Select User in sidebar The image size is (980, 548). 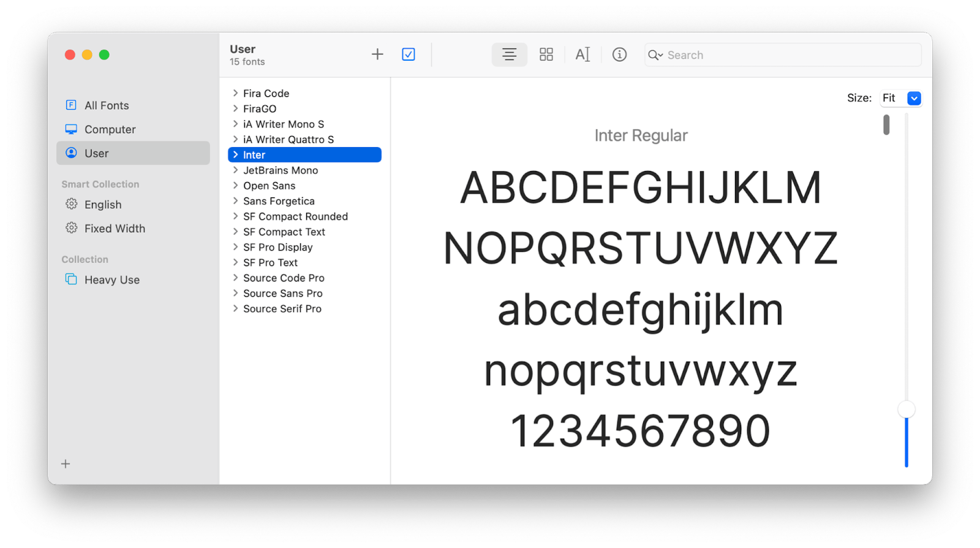coord(133,153)
